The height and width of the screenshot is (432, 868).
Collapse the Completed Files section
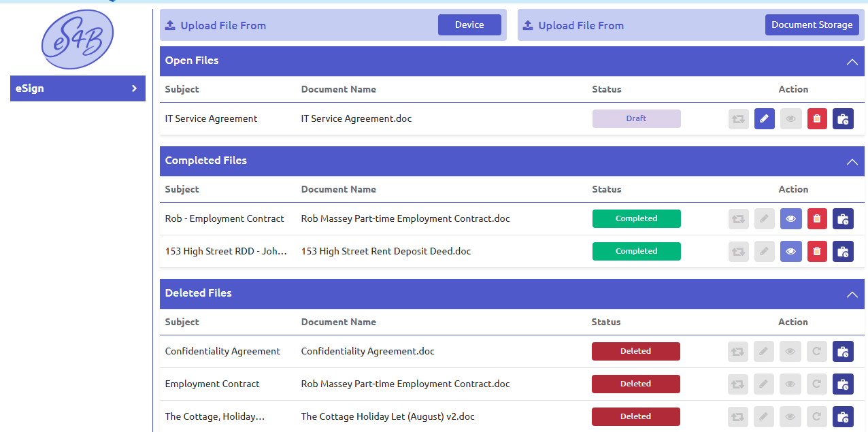[852, 162]
